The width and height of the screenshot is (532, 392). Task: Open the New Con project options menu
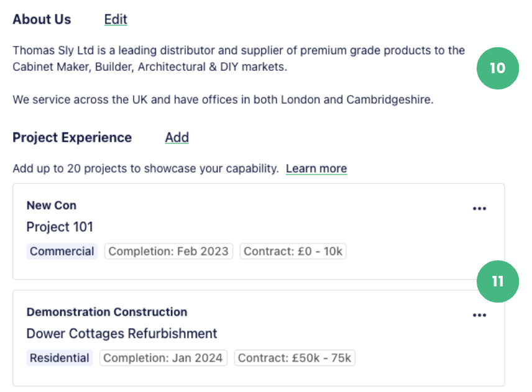(x=479, y=208)
